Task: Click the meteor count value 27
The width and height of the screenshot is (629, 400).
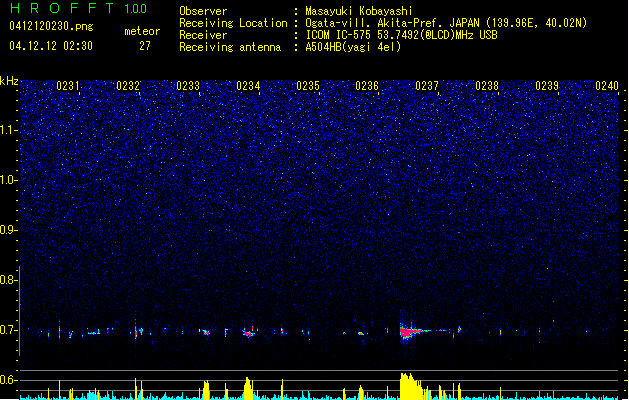Action: [145, 46]
